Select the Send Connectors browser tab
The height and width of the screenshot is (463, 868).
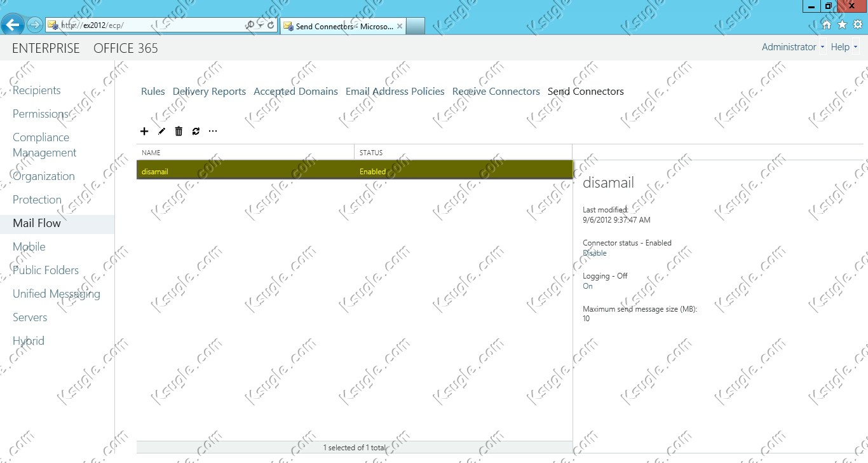[x=342, y=26]
